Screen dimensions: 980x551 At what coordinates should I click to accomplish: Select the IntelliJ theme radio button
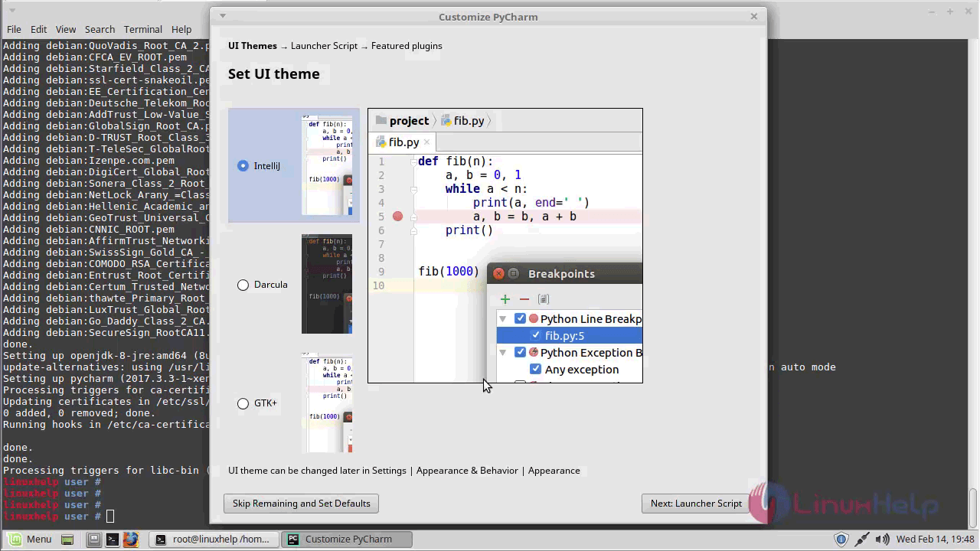243,165
